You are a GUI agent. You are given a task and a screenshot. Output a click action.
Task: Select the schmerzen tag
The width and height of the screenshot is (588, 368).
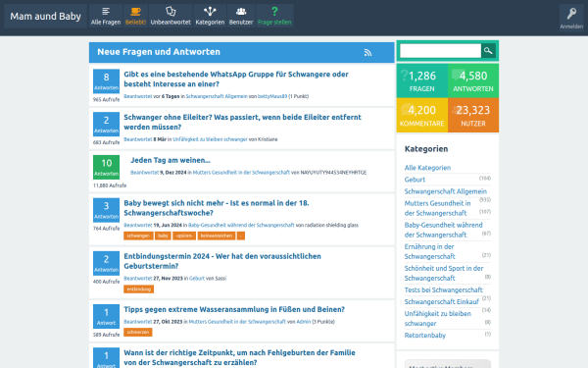138,333
